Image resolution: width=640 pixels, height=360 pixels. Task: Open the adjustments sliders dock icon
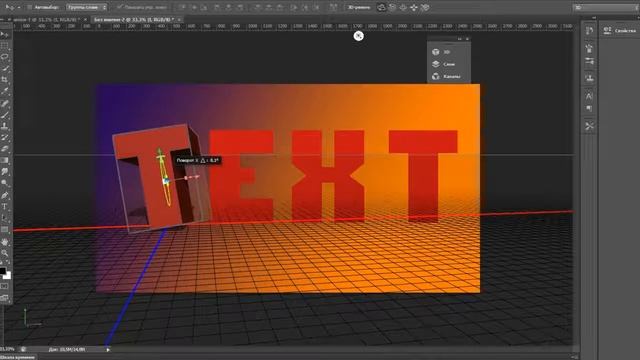pyautogui.click(x=589, y=62)
